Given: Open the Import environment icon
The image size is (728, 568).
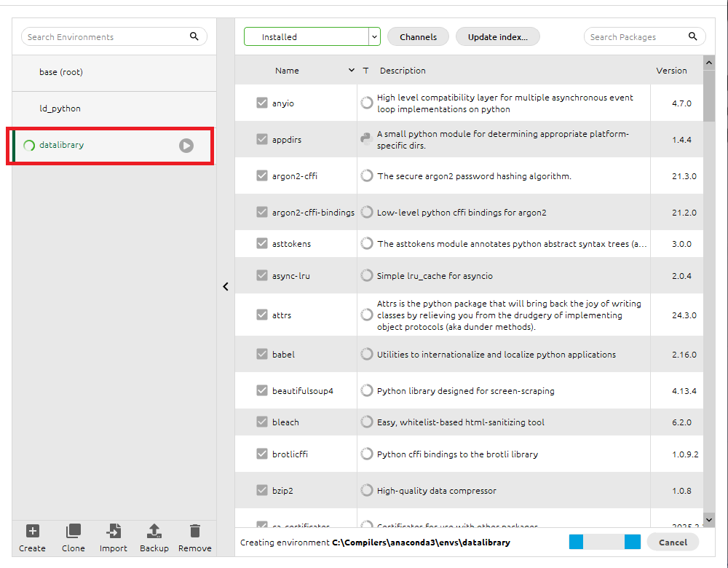Looking at the screenshot, I should [x=114, y=531].
